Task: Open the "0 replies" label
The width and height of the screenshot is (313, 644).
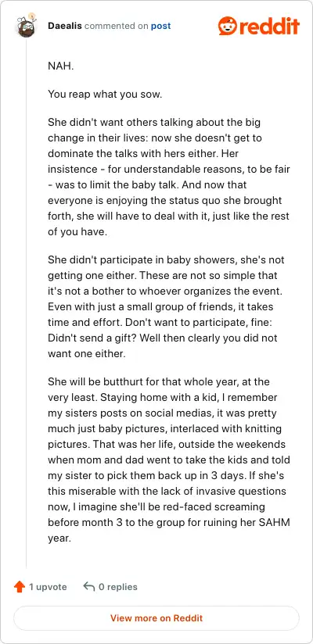Action: (118, 587)
